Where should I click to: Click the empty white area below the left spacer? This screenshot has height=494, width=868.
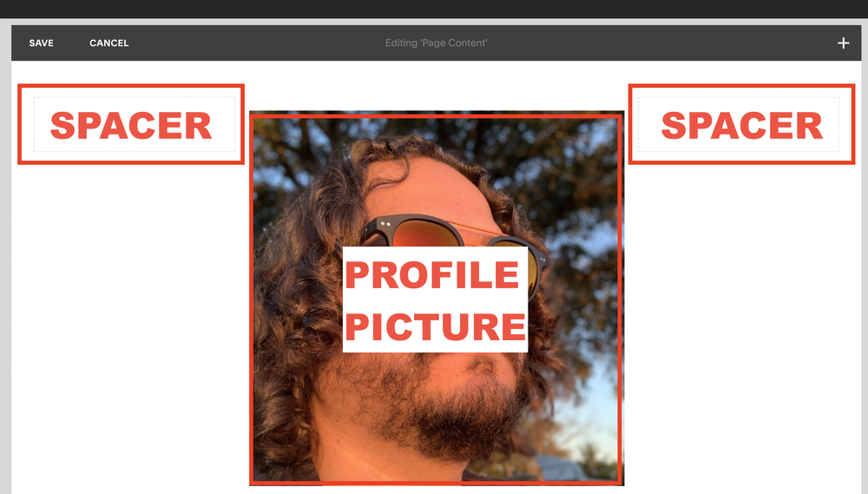131,326
